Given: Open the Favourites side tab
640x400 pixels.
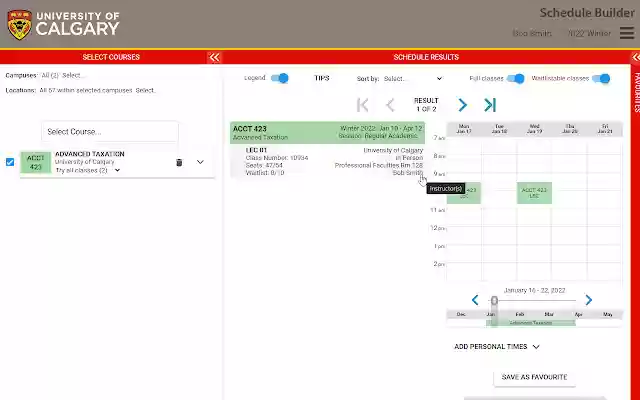Looking at the screenshot, I should click(x=636, y=92).
